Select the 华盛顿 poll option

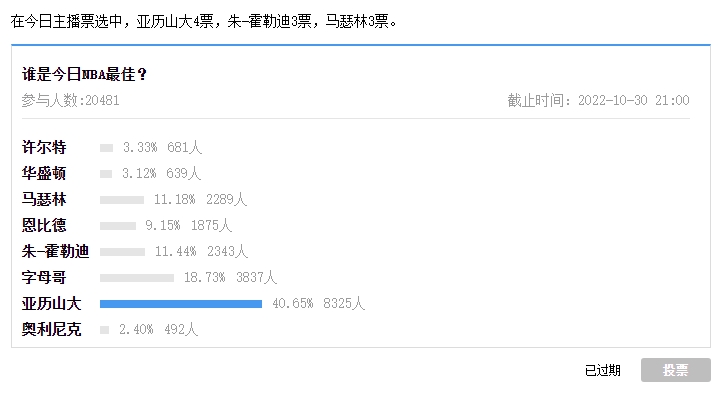click(44, 173)
